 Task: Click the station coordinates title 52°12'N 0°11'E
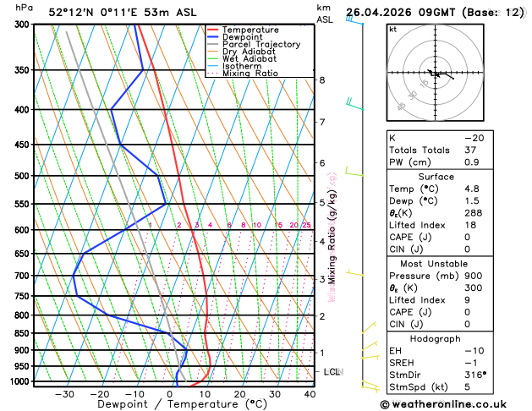pyautogui.click(x=93, y=13)
